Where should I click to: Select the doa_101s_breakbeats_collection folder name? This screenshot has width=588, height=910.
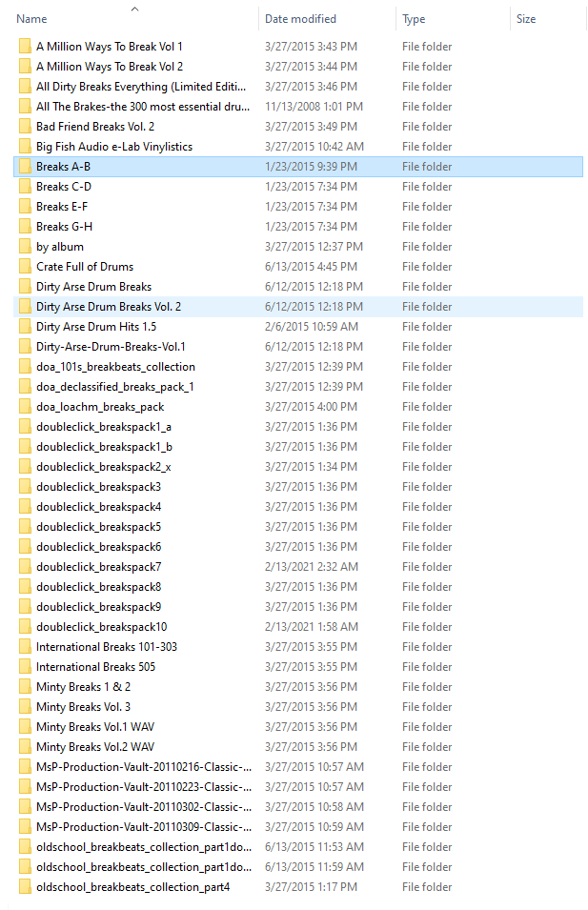[115, 367]
